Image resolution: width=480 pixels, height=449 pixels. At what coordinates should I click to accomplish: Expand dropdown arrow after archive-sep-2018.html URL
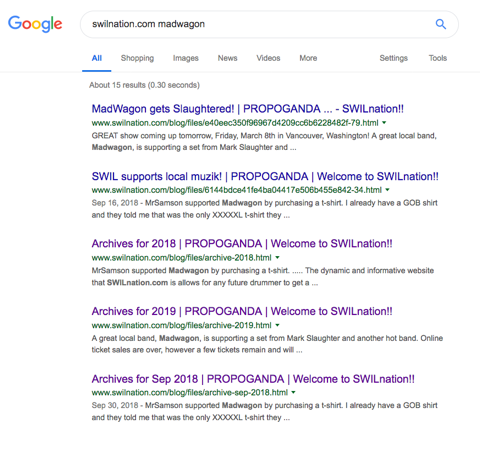point(293,393)
